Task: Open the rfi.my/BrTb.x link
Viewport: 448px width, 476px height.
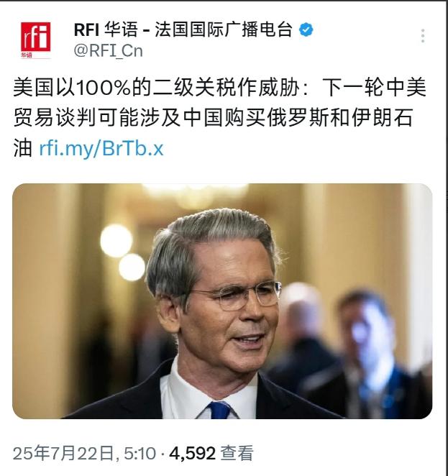Action: coord(101,148)
